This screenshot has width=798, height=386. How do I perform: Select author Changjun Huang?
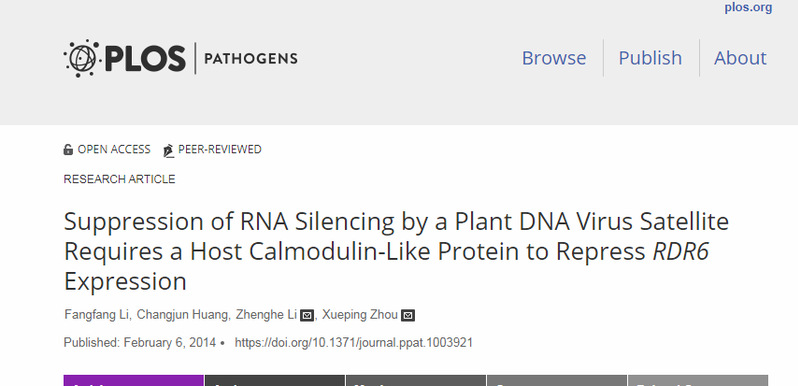pyautogui.click(x=183, y=315)
